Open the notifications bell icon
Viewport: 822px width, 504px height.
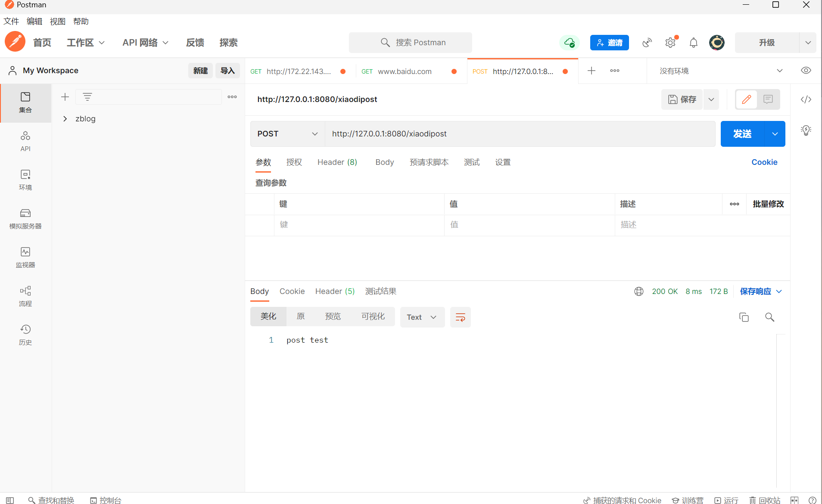click(x=694, y=43)
